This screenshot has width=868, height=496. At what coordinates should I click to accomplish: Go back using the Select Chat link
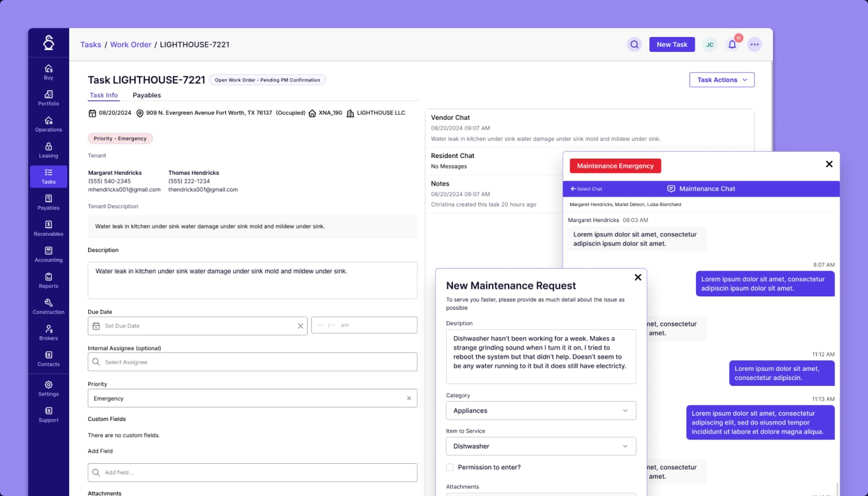(x=586, y=189)
